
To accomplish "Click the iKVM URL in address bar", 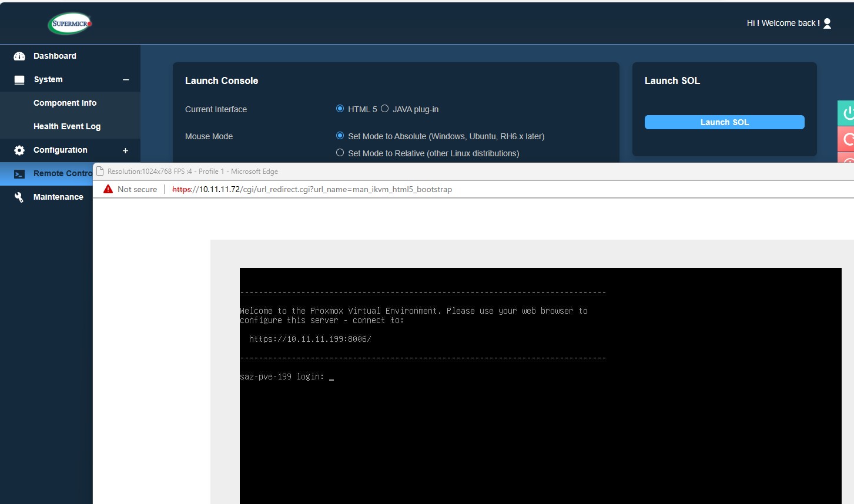I will tap(312, 189).
